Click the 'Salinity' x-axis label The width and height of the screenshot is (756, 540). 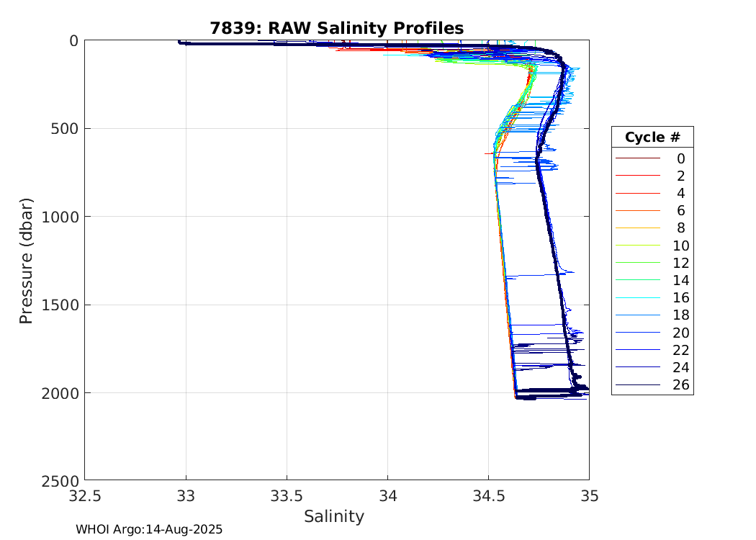333,517
